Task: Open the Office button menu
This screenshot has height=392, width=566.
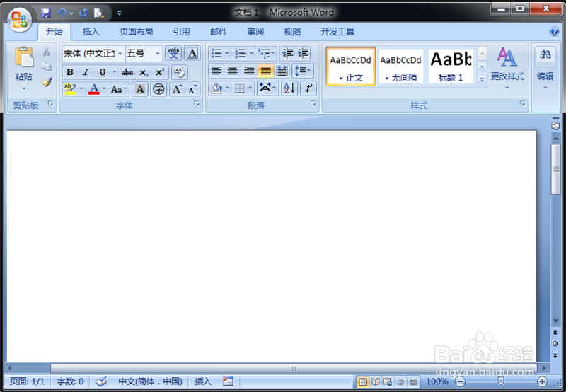Action: point(20,20)
